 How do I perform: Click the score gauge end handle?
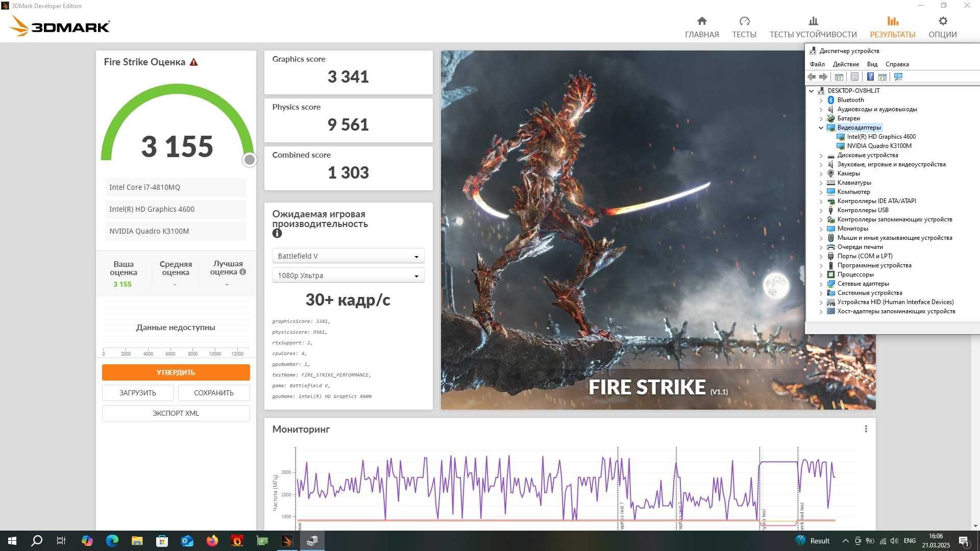[249, 160]
